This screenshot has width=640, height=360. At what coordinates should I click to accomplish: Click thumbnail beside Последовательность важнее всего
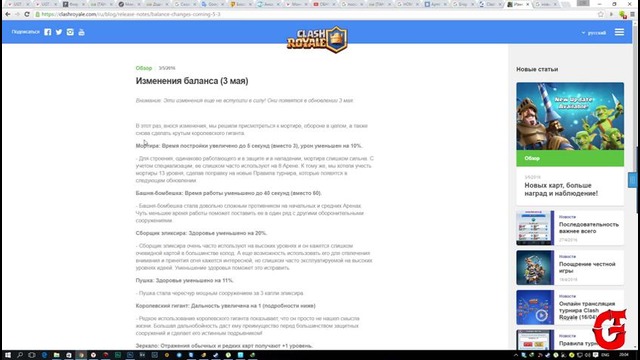[535, 228]
